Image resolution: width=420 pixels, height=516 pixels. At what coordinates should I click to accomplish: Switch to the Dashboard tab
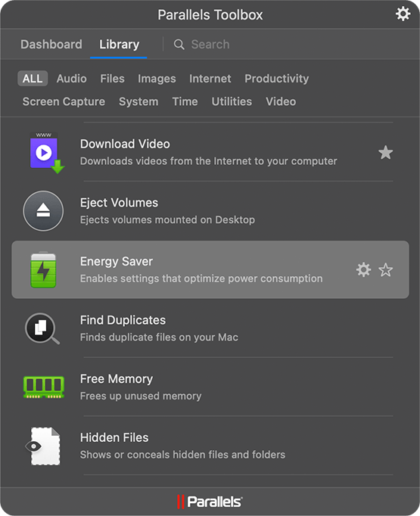pyautogui.click(x=51, y=45)
